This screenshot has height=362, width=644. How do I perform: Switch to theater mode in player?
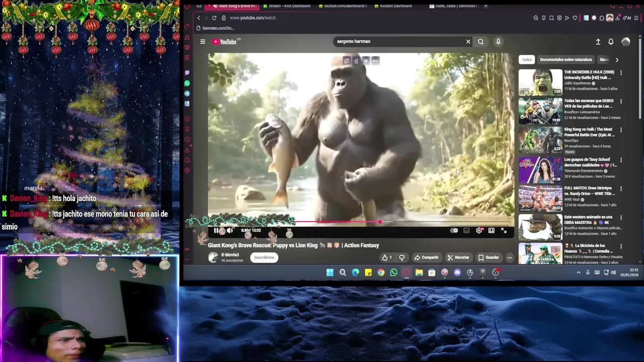coord(491,231)
